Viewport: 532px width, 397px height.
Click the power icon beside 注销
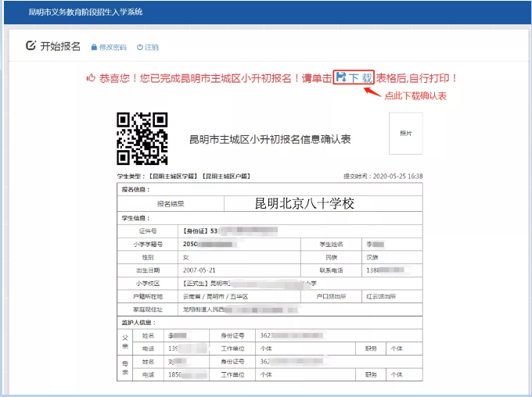click(139, 48)
